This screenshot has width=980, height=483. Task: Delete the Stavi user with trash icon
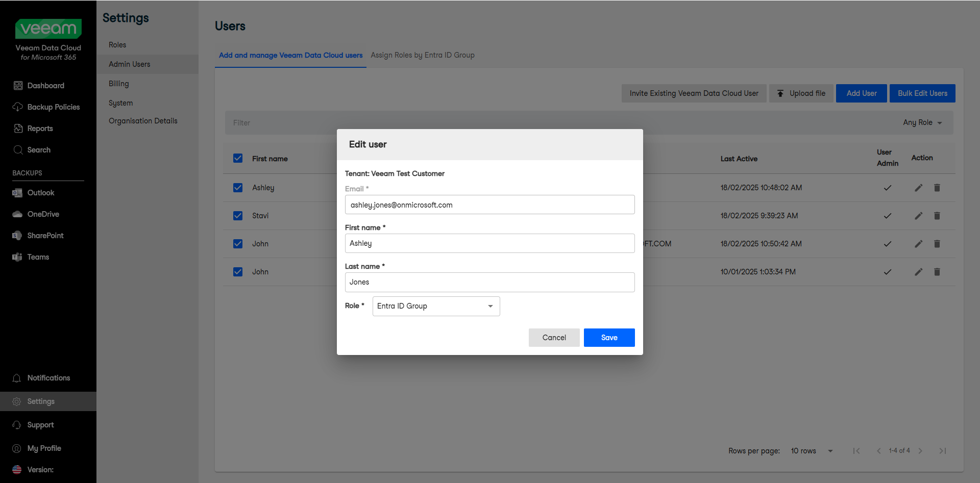click(937, 216)
